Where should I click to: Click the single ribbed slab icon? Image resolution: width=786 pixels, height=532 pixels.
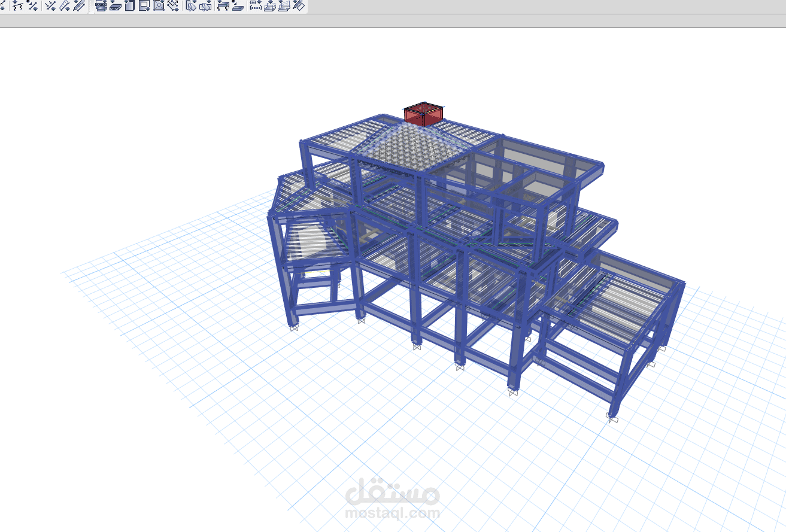pos(116,6)
